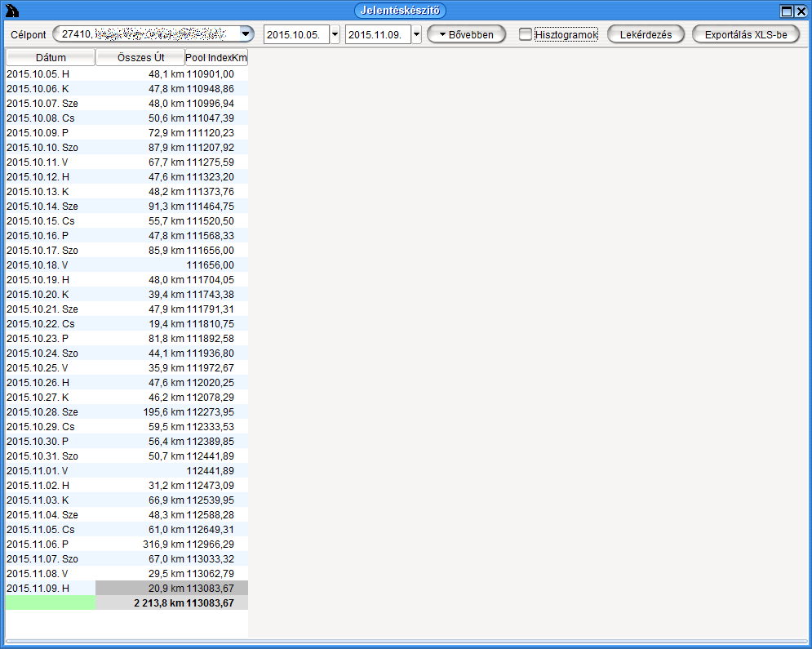
Task: Open start date 2015.10.05. picker arrow
Action: 335,35
